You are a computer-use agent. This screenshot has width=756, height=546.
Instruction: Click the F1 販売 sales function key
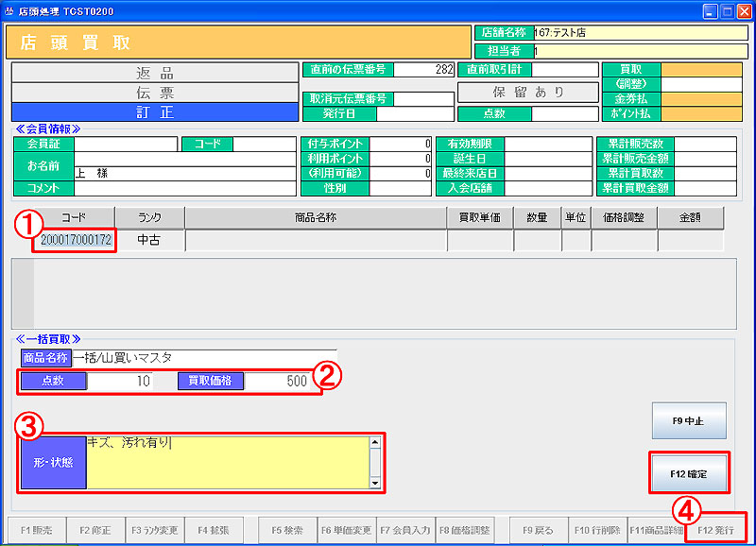point(36,531)
